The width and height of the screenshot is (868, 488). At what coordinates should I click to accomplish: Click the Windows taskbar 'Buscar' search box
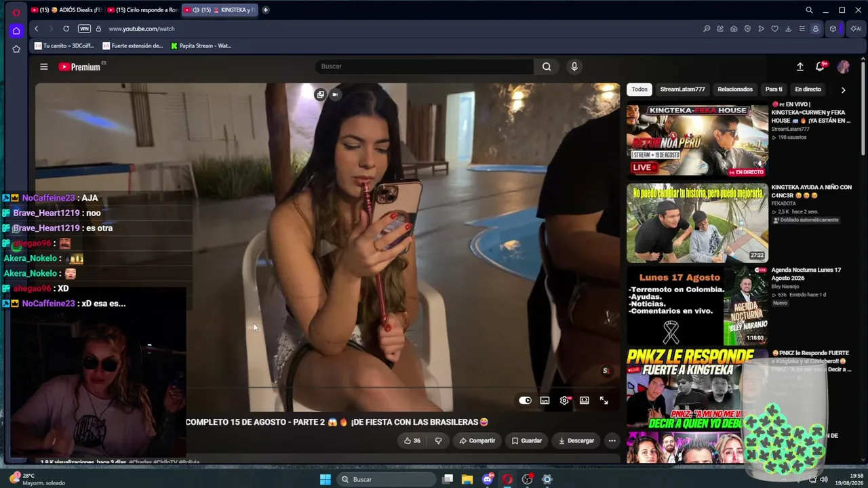pos(387,479)
